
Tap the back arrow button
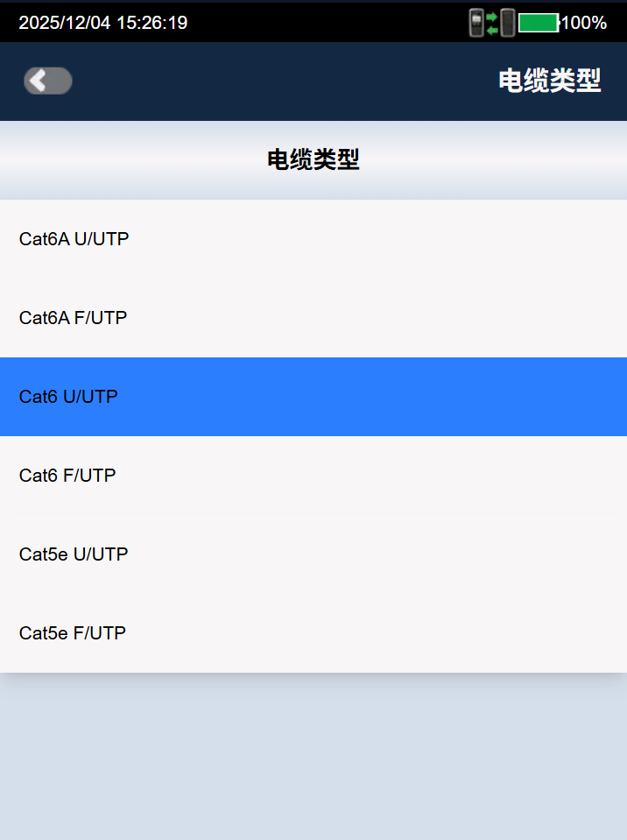point(47,81)
